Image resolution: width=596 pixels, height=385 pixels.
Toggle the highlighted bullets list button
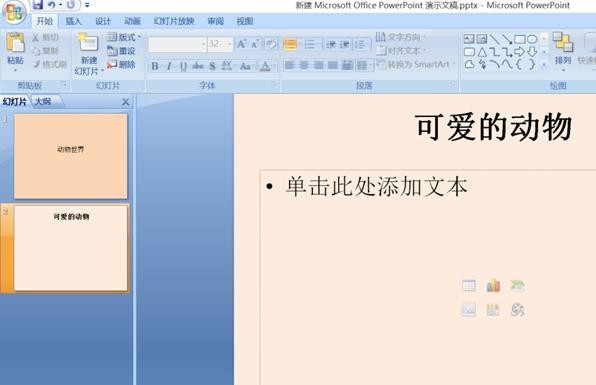[x=290, y=44]
